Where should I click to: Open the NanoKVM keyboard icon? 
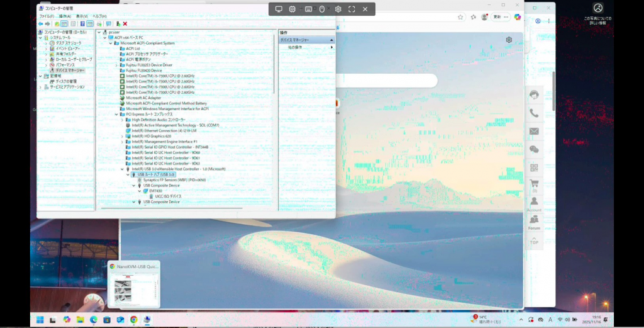click(x=308, y=9)
